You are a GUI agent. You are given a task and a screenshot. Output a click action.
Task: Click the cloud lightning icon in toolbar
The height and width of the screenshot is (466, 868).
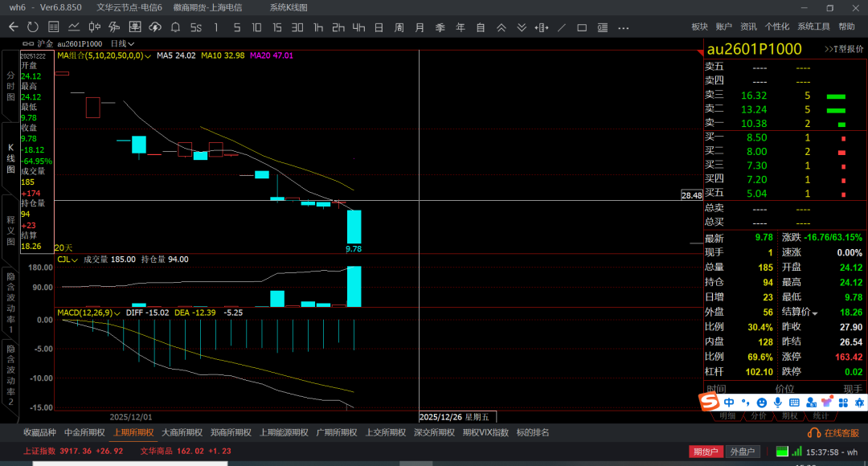155,27
